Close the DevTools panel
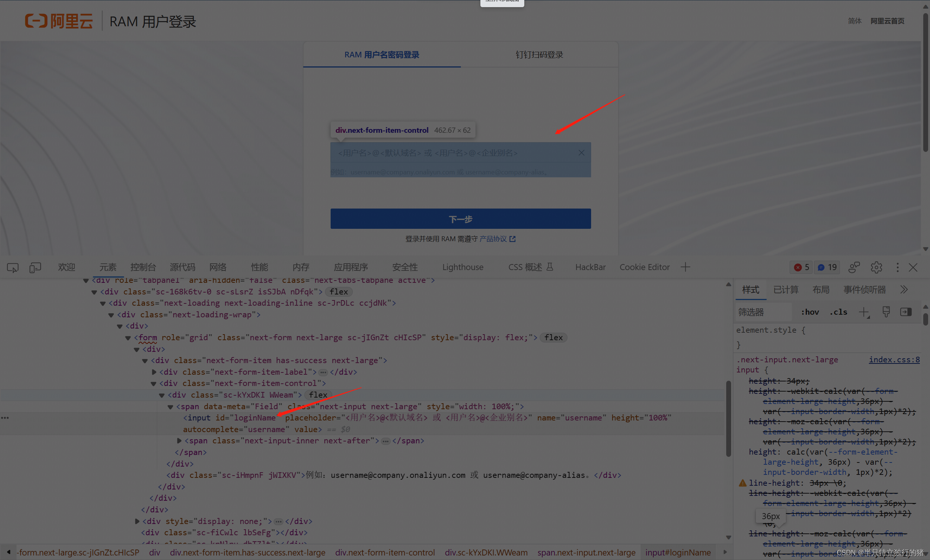The image size is (930, 560). [x=913, y=267]
